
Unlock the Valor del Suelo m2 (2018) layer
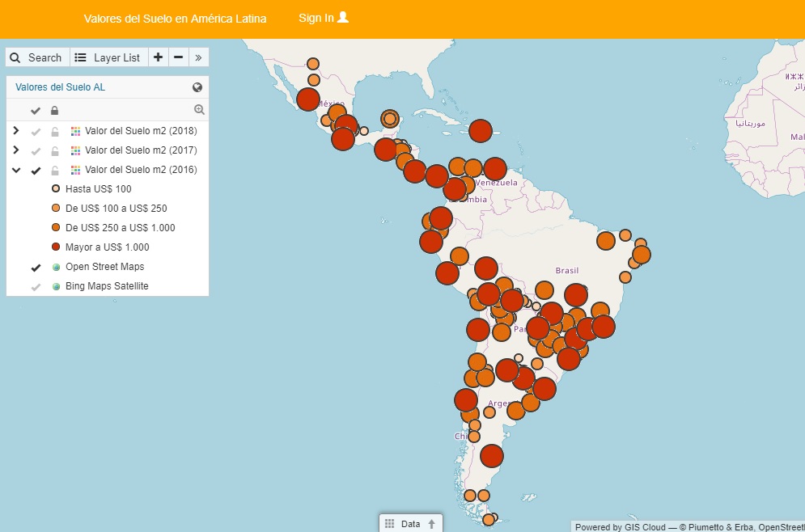pyautogui.click(x=55, y=131)
